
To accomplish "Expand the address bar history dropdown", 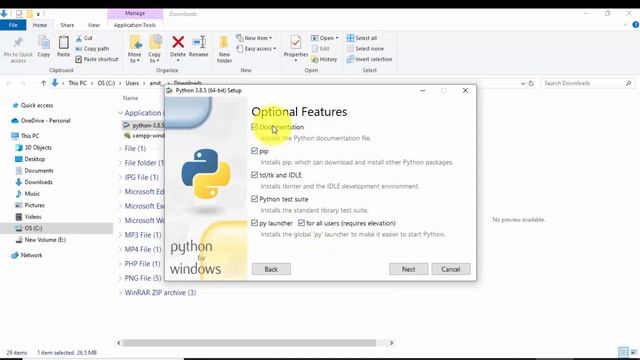I will [523, 83].
